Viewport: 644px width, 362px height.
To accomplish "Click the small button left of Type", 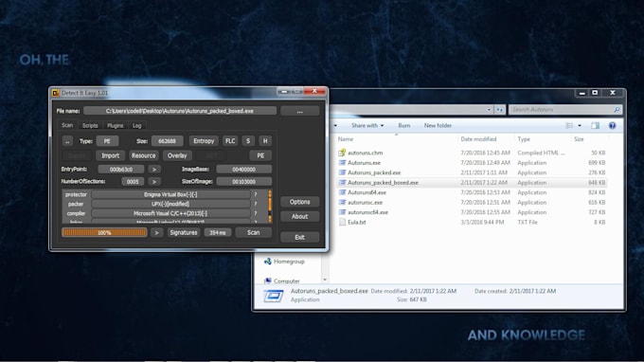I will tap(68, 141).
